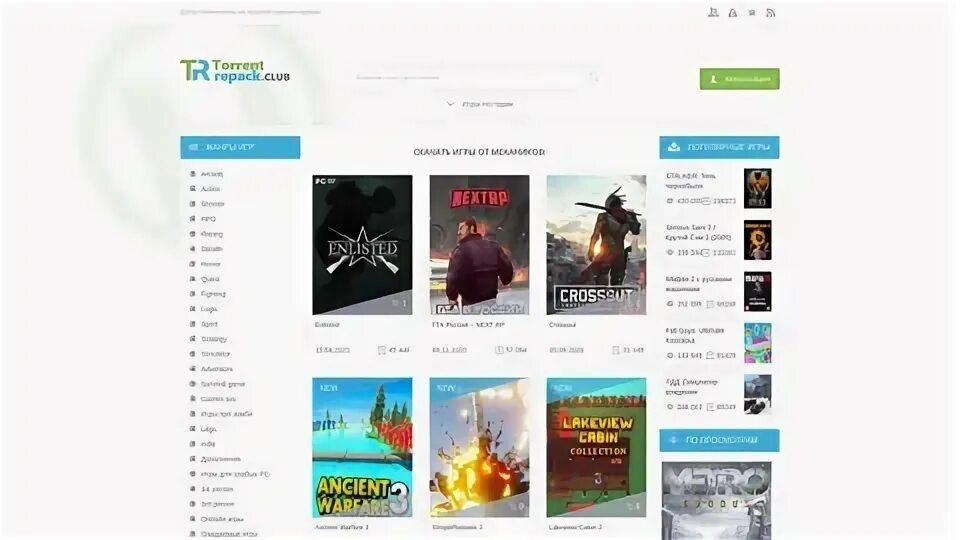Select the Survival game genre

(223, 384)
